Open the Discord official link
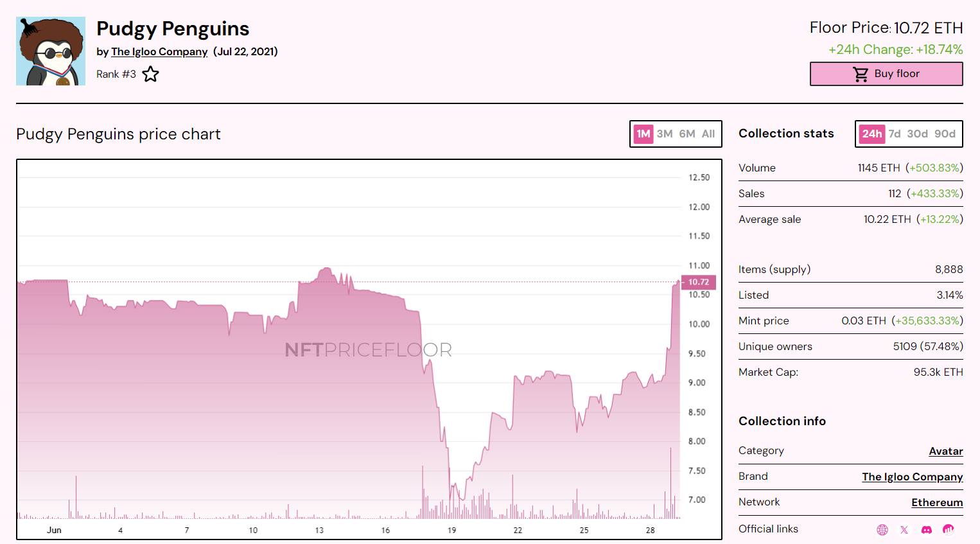The image size is (980, 544). (926, 530)
